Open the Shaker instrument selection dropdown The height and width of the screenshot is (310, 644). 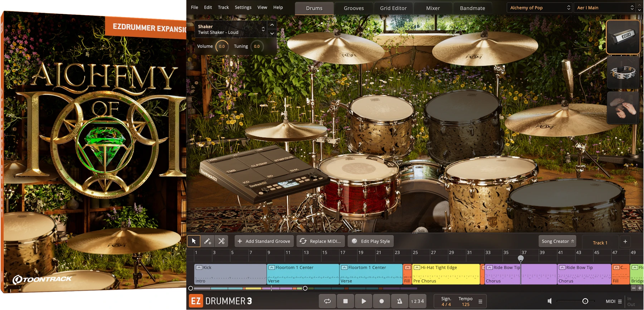(x=231, y=29)
